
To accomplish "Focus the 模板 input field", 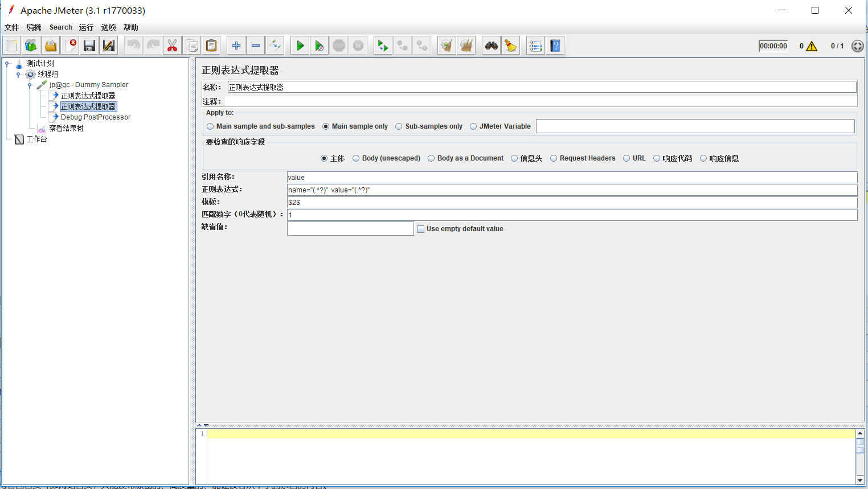I will (572, 202).
